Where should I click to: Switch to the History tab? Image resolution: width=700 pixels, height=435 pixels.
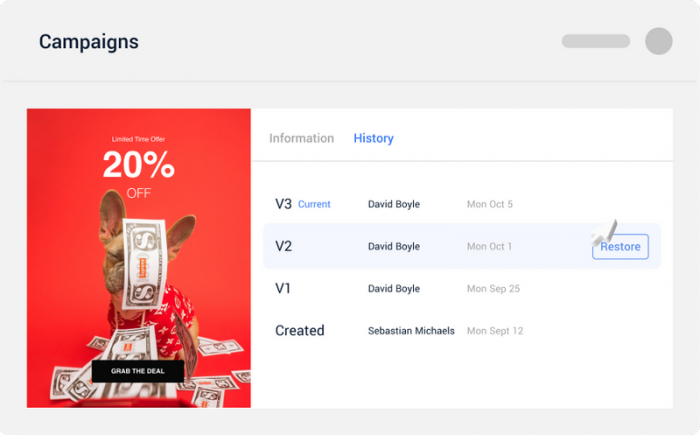pyautogui.click(x=373, y=138)
